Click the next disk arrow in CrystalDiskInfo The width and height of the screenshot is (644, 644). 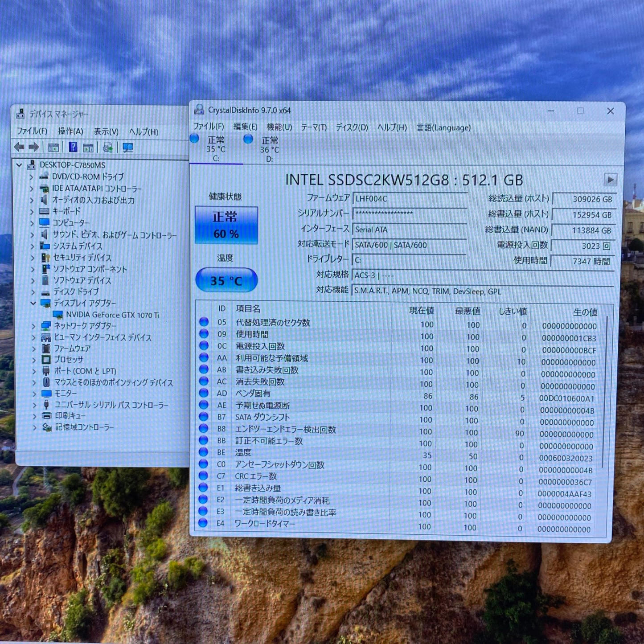click(610, 180)
